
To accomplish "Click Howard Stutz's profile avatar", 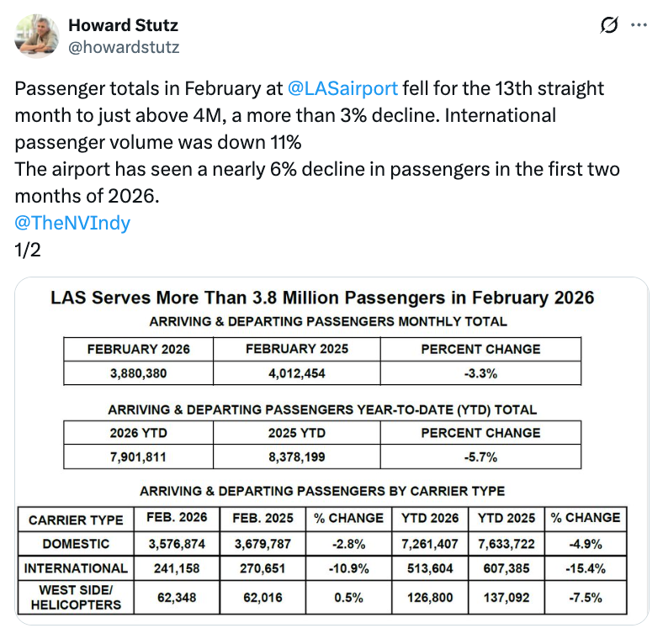I will point(37,35).
